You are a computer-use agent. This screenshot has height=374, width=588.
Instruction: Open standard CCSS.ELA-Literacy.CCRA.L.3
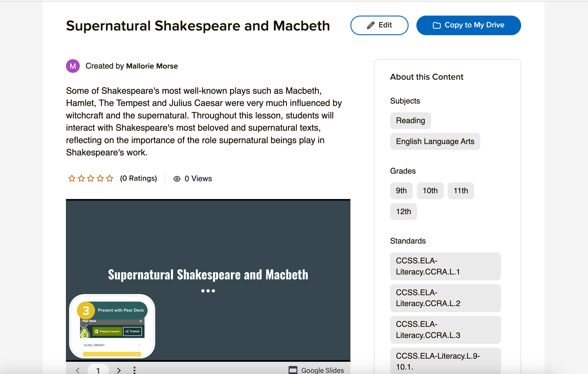pyautogui.click(x=445, y=330)
